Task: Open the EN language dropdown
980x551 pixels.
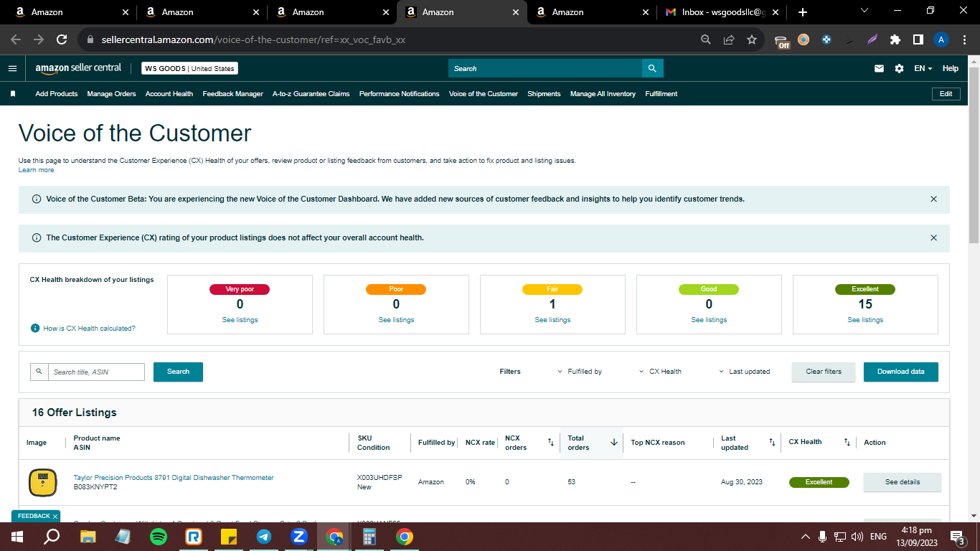Action: tap(923, 69)
